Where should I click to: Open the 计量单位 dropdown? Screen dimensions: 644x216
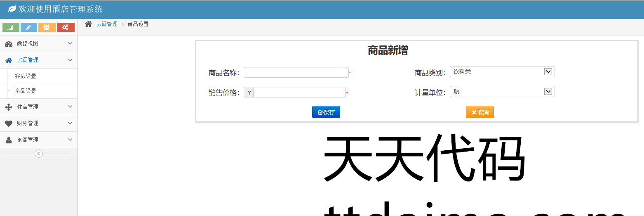click(x=502, y=92)
